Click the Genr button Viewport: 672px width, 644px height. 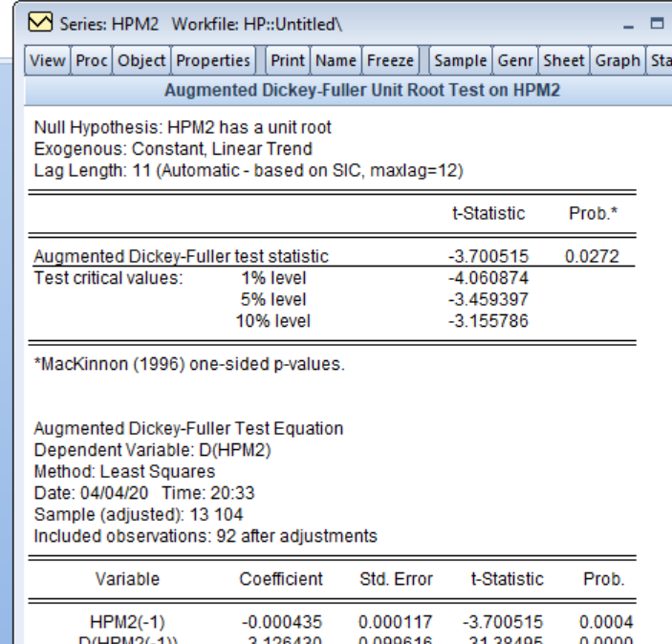515,61
